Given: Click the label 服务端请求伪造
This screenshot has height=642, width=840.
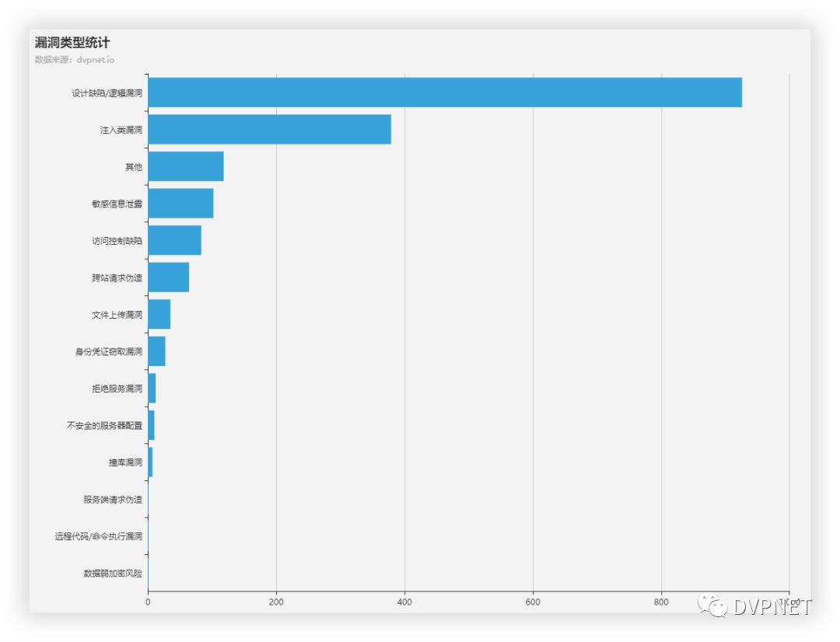Looking at the screenshot, I should pyautogui.click(x=113, y=500).
